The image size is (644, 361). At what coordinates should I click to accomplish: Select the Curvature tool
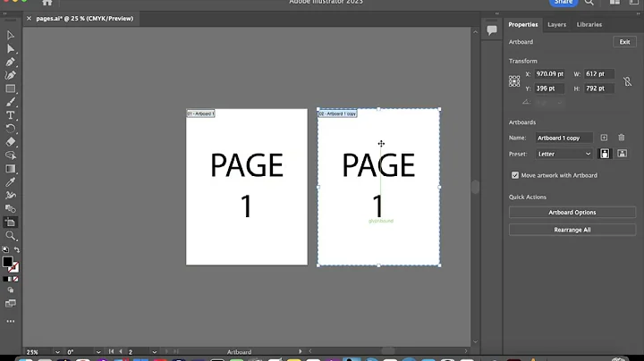coord(10,75)
